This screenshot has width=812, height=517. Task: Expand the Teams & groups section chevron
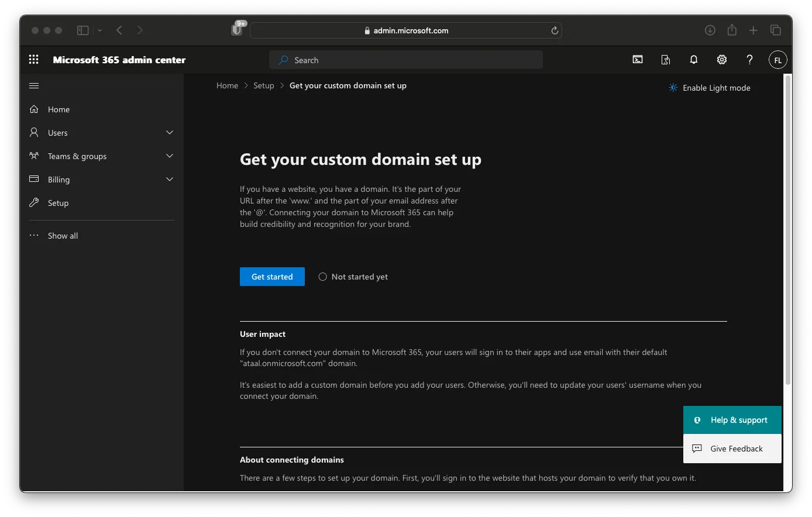[170, 156]
